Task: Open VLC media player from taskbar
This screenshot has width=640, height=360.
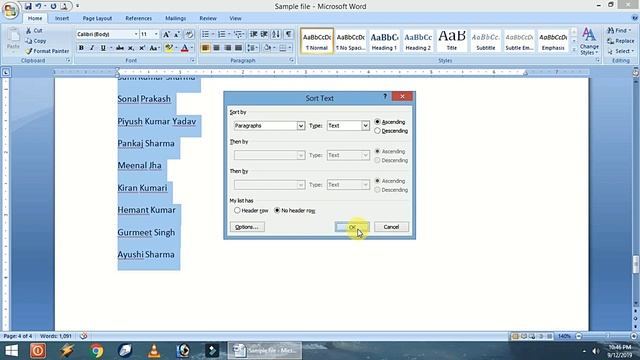Action: [154, 351]
